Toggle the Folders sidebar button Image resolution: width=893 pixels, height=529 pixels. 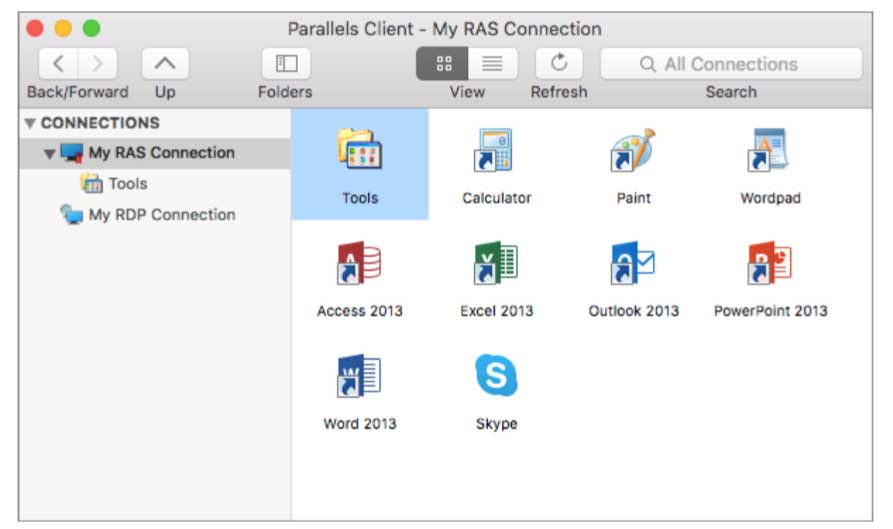point(286,64)
